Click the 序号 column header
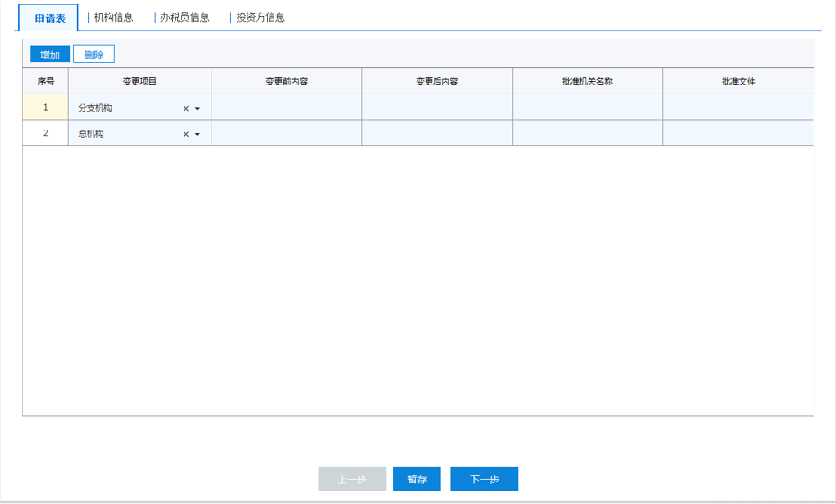 (45, 81)
